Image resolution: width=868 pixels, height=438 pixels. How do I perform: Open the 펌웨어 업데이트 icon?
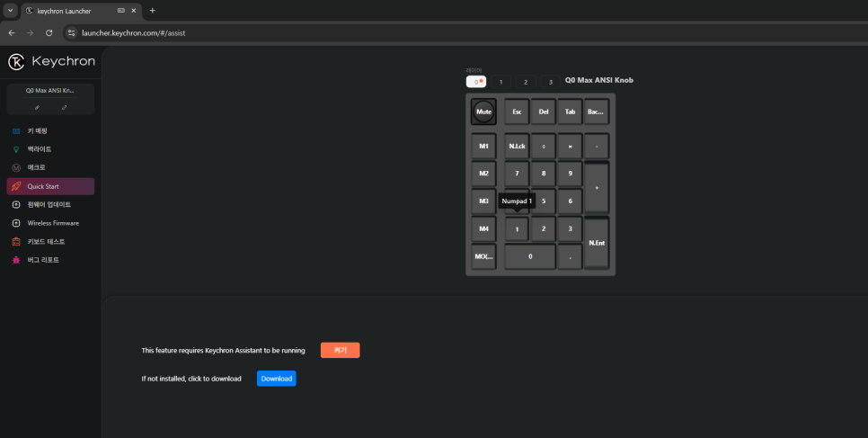tap(16, 204)
